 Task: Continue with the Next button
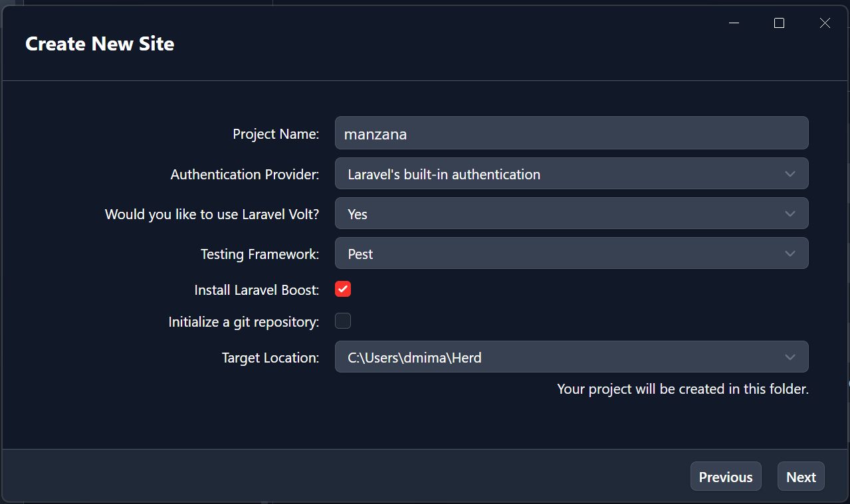(801, 477)
